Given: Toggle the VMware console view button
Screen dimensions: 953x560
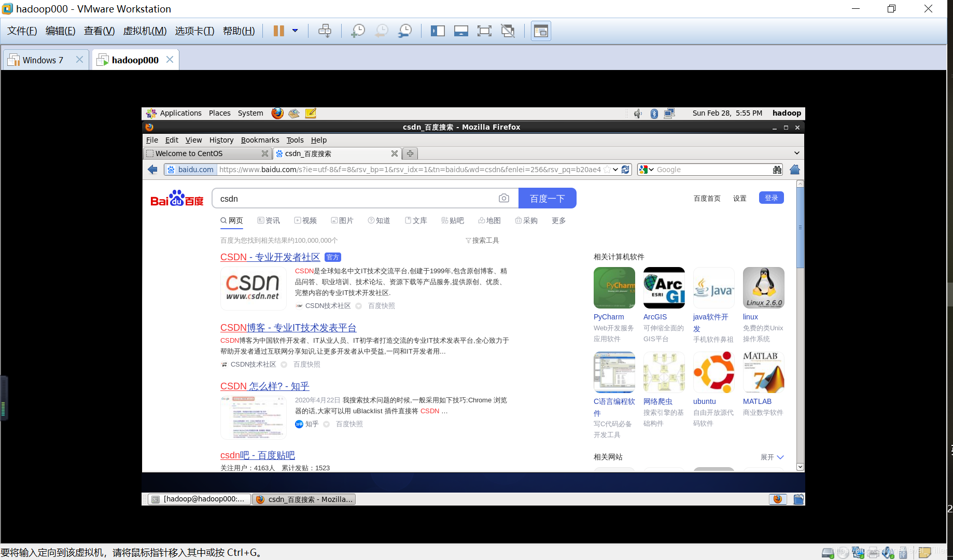Looking at the screenshot, I should tap(541, 31).
